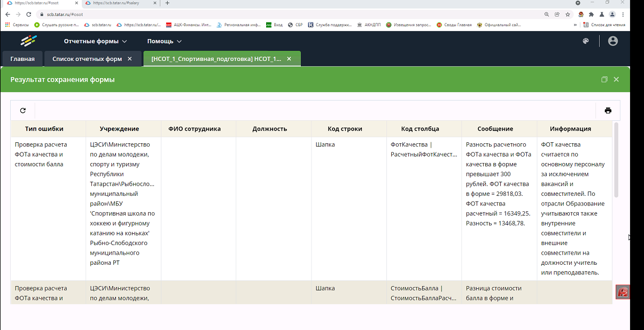Screen dimensions: 644x330
Task: Expand the Помощь dropdown menu
Action: coord(165,41)
